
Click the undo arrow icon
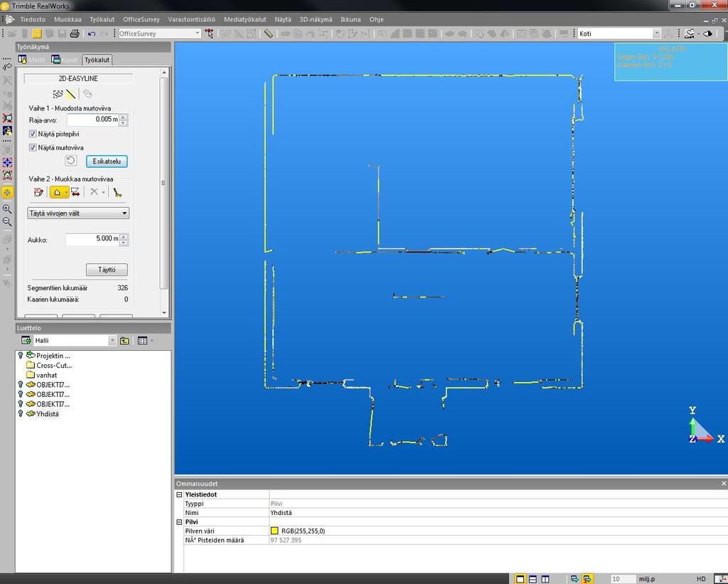pyautogui.click(x=92, y=33)
